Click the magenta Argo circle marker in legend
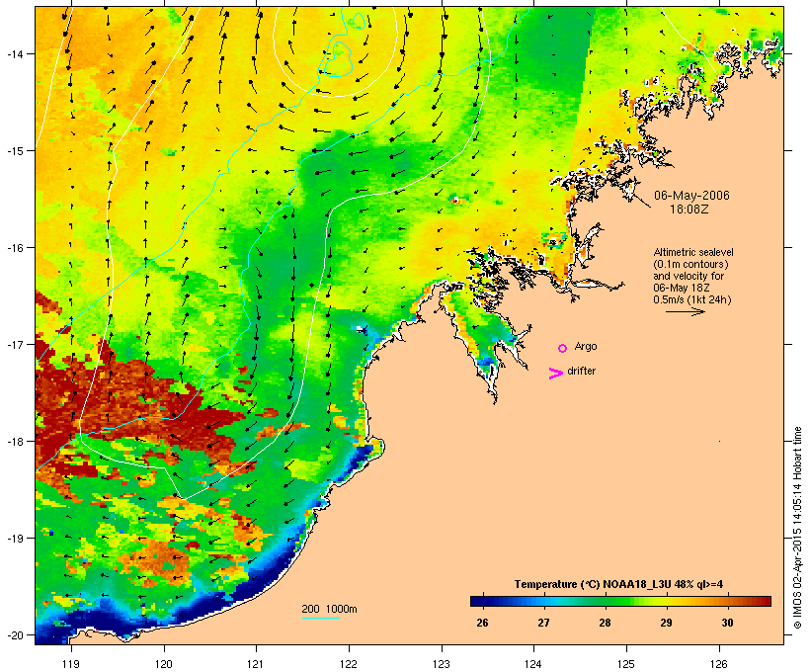Screen dimensions: 810x672 click(563, 348)
